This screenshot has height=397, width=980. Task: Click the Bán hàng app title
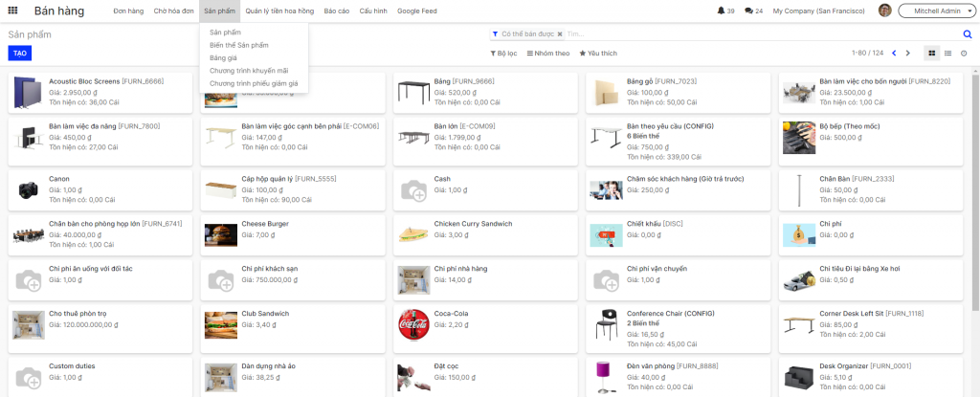click(59, 11)
